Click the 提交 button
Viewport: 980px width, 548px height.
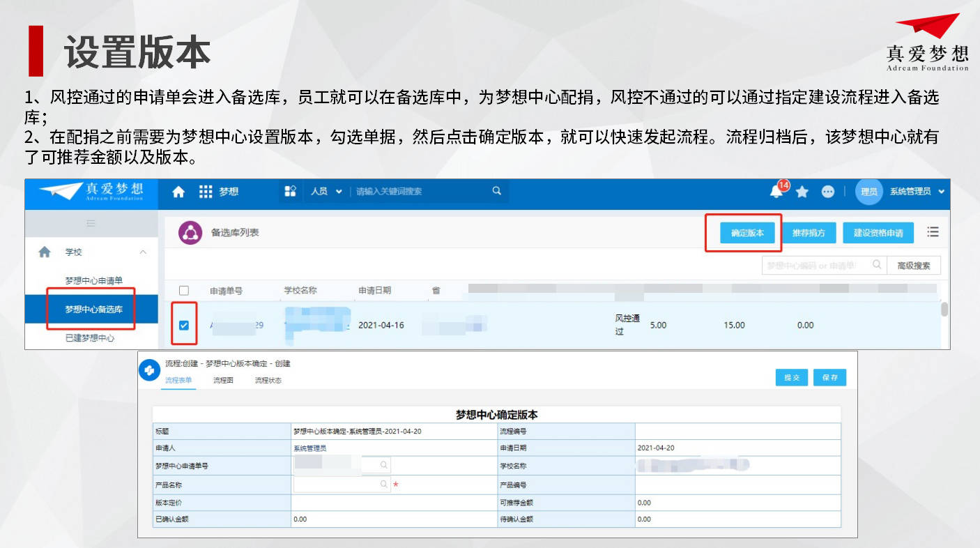click(x=792, y=377)
